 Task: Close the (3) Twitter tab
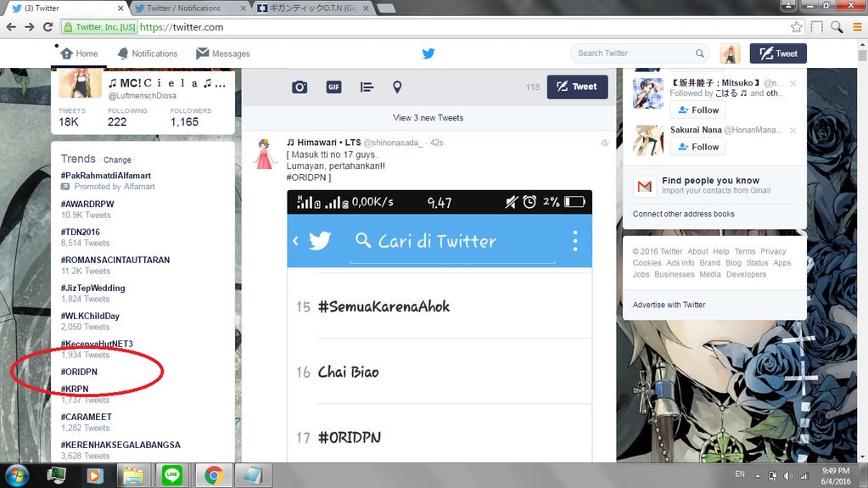coord(120,8)
